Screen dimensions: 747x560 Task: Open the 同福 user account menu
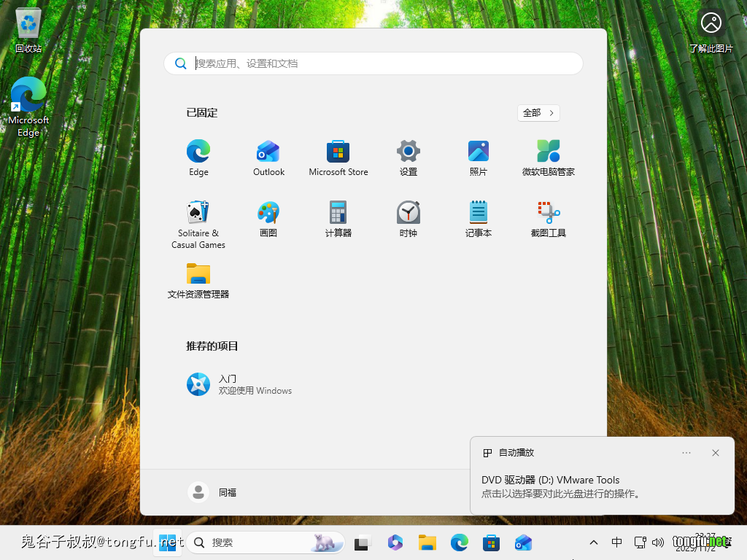click(x=212, y=492)
